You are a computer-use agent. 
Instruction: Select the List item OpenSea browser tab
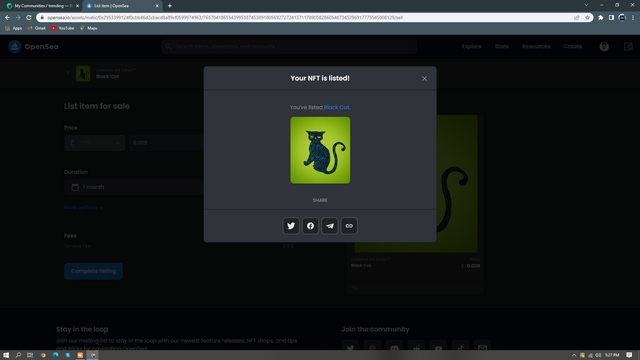click(x=122, y=6)
